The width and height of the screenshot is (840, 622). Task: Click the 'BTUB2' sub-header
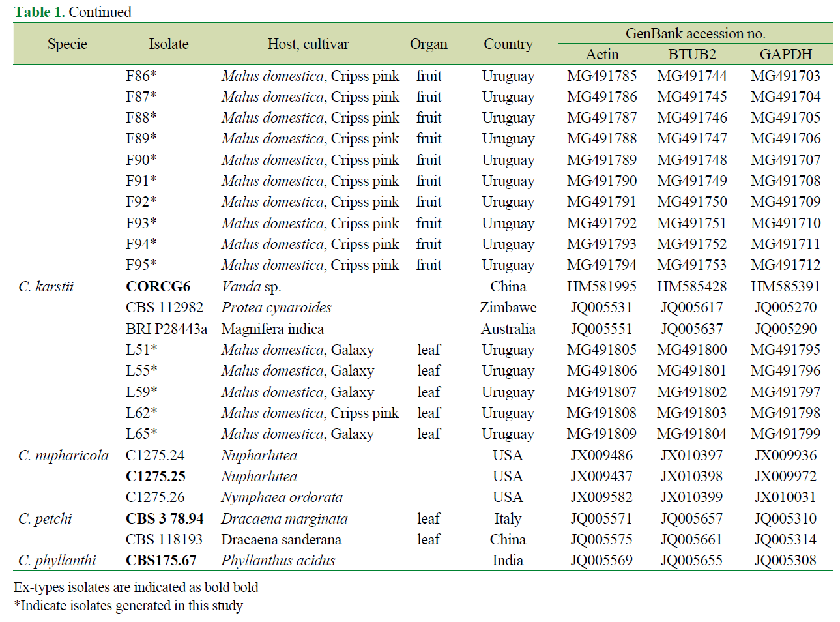click(x=692, y=54)
